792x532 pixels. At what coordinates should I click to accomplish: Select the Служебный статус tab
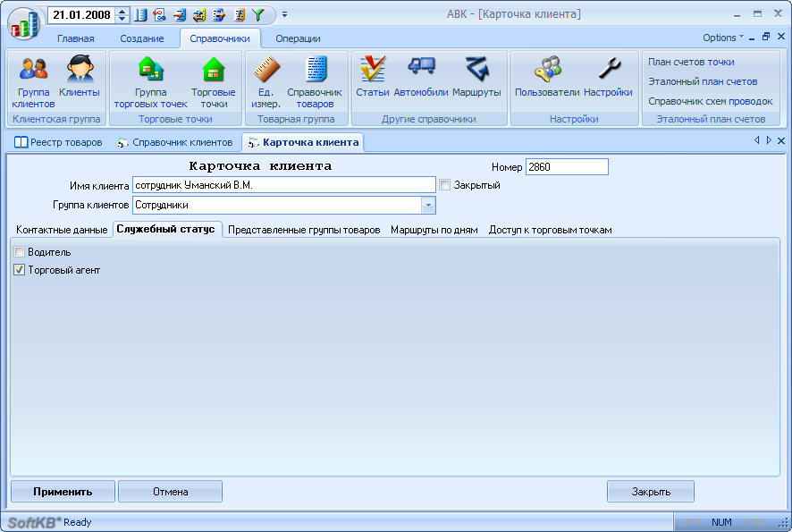tap(165, 230)
